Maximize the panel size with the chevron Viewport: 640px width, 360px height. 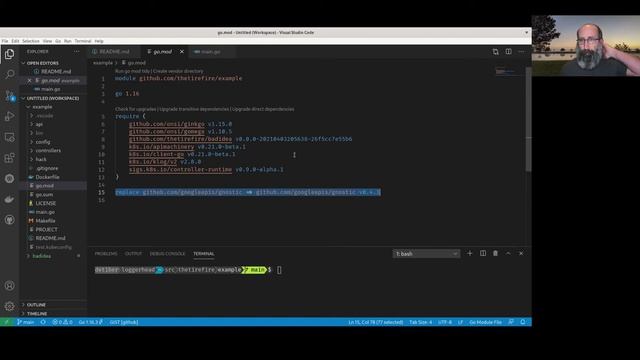[x=508, y=253]
